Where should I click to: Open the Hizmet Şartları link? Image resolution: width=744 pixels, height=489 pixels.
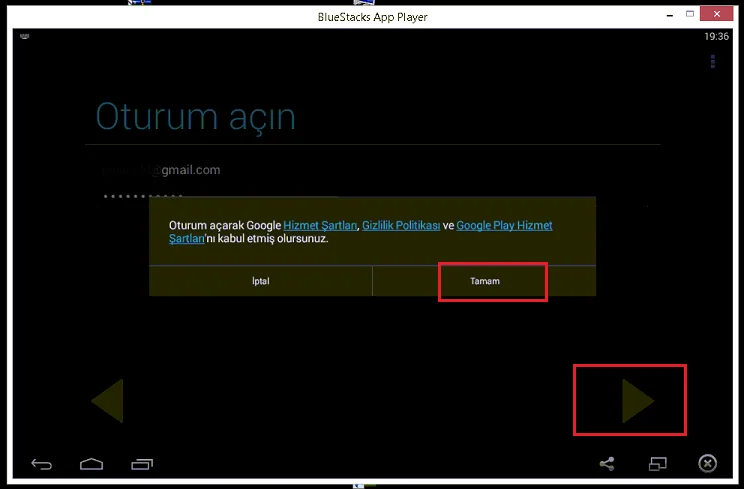(x=320, y=226)
